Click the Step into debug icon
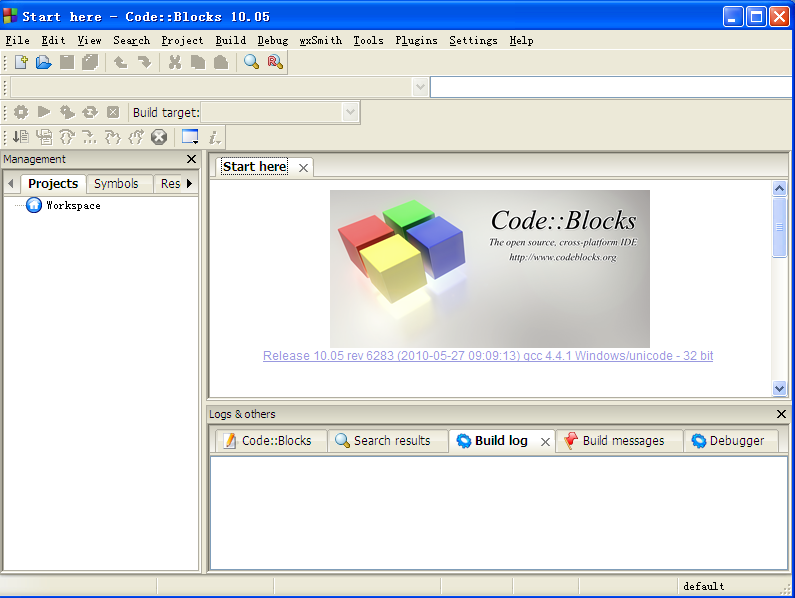This screenshot has height=598, width=795. coord(113,136)
